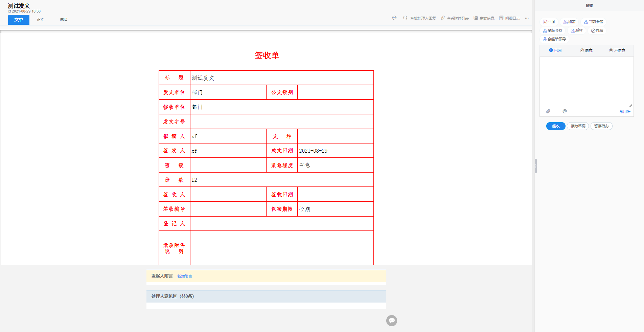The width and height of the screenshot is (644, 332).
Task: Click the 12 value in 份数 row
Action: [194, 180]
